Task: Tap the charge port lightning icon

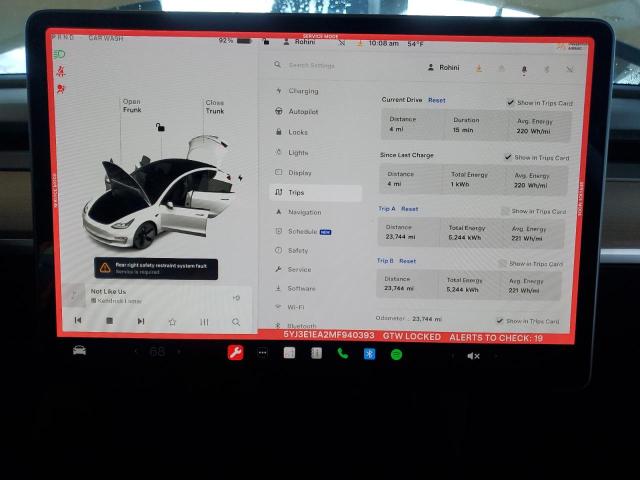Action: [240, 178]
